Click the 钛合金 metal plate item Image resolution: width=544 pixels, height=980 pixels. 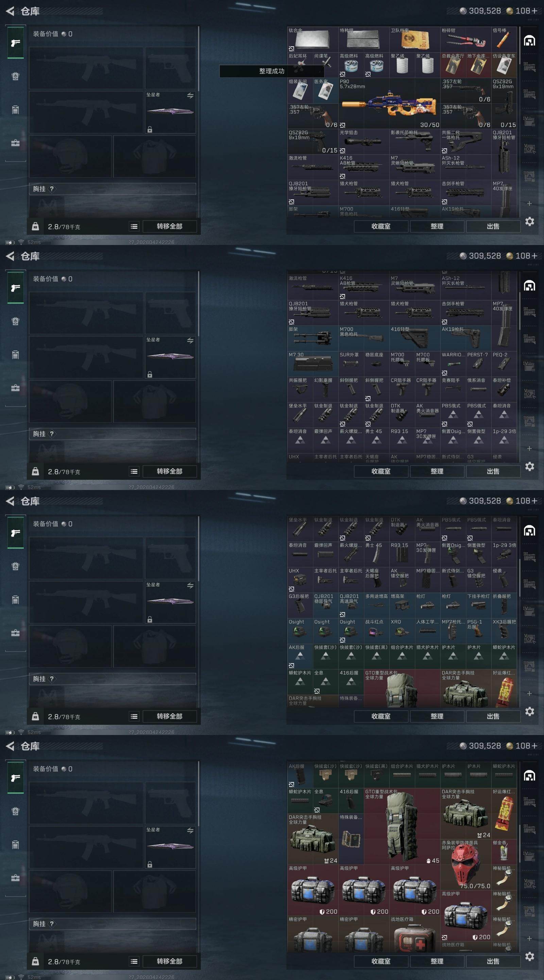tap(313, 39)
